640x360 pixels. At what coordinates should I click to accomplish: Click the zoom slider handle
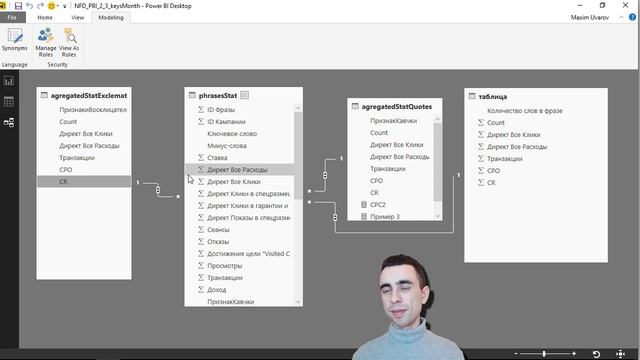click(x=544, y=354)
